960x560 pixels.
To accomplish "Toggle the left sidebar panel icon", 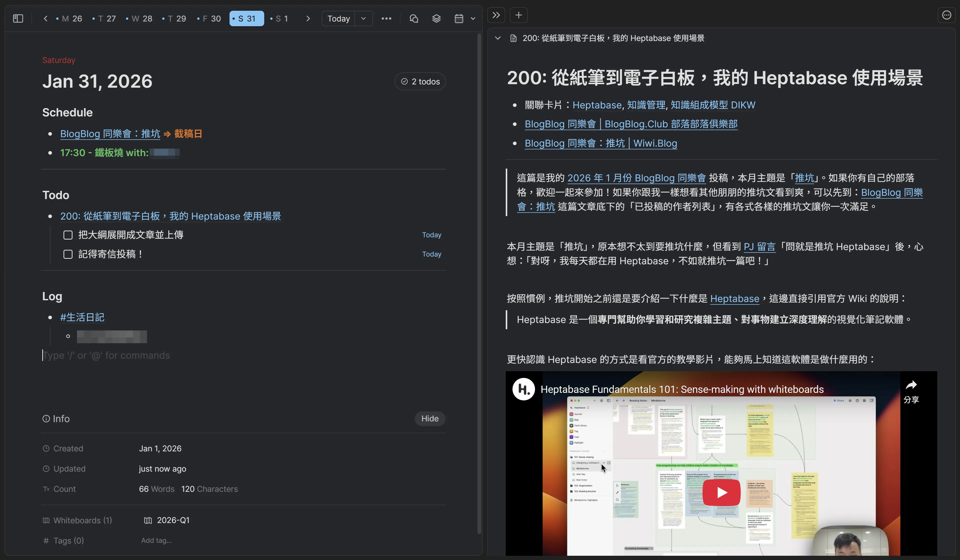I will (x=18, y=18).
